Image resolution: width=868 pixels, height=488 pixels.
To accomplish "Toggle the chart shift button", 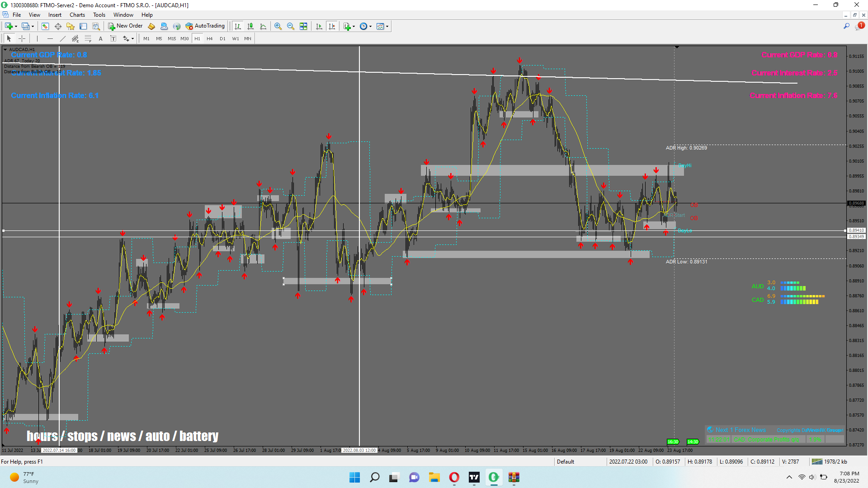I will pyautogui.click(x=332, y=26).
